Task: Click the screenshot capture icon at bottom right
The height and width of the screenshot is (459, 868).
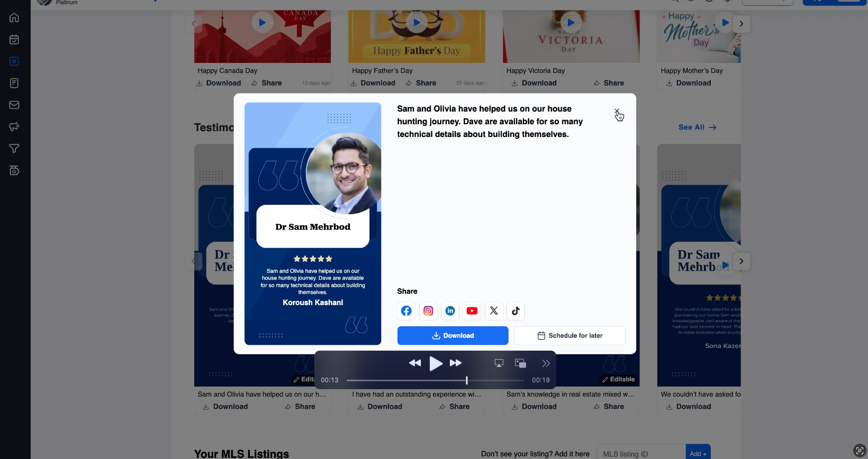Action: click(x=860, y=451)
